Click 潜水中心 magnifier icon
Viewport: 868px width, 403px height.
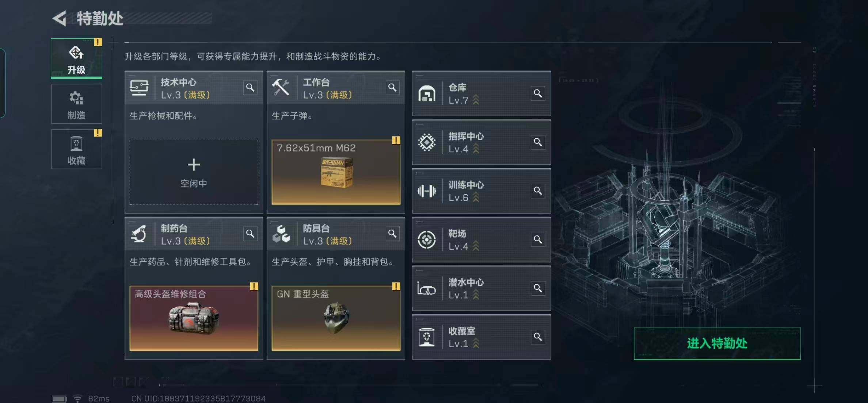(x=538, y=288)
